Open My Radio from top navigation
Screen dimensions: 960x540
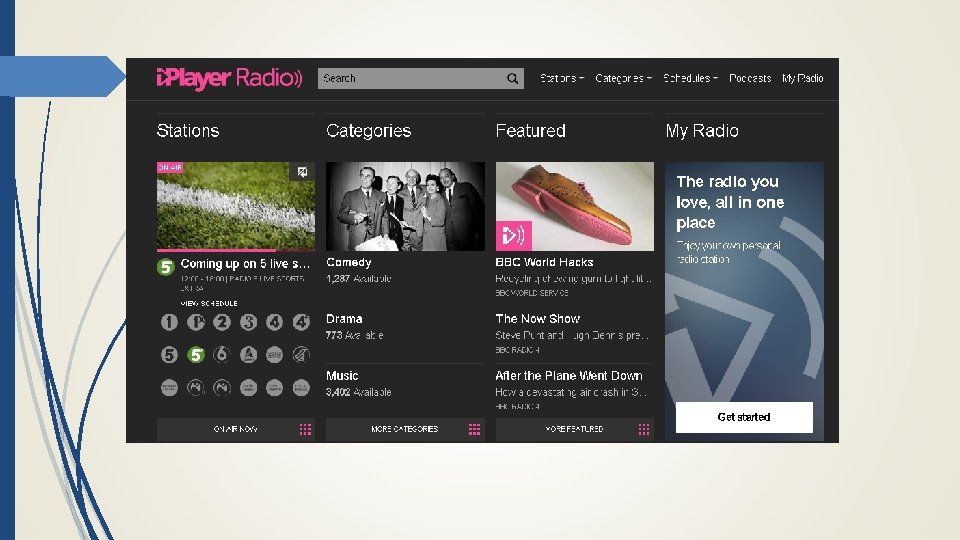pos(803,78)
